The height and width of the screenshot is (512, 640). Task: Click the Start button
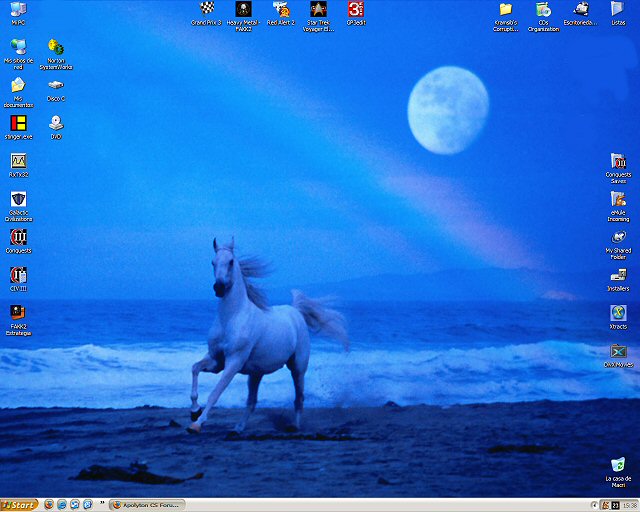(20, 505)
